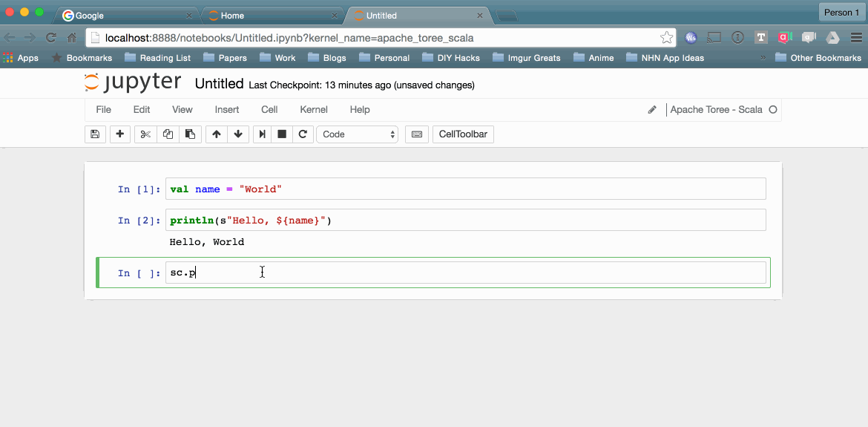Rename notebook by clicking Untitled title
This screenshot has height=427, width=868.
coord(219,84)
